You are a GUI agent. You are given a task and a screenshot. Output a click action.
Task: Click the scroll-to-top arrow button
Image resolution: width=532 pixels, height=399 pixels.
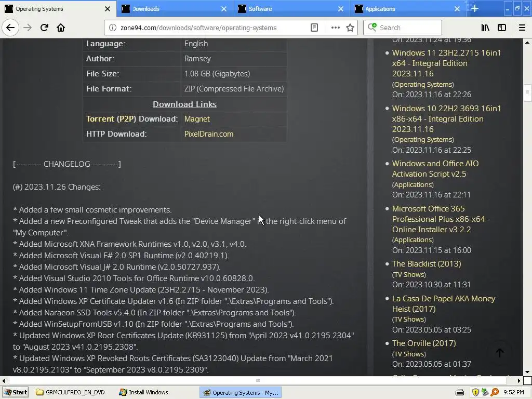point(500,353)
